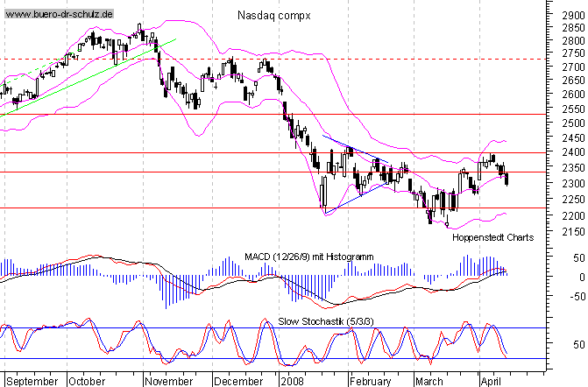This screenshot has height=387, width=588.
Task: Select the November month label
Action: (x=167, y=382)
